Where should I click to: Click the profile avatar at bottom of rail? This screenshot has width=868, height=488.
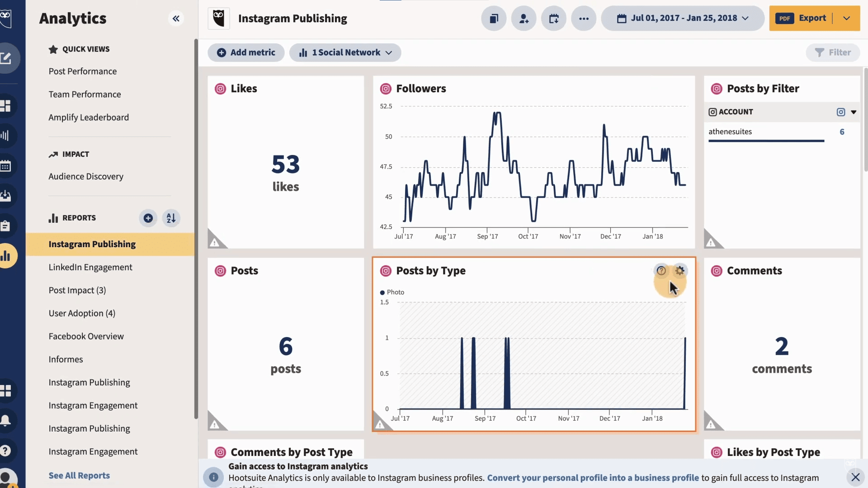[x=6, y=478]
